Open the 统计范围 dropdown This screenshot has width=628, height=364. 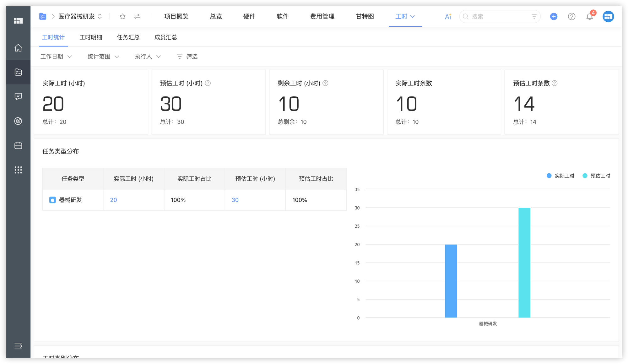click(103, 57)
